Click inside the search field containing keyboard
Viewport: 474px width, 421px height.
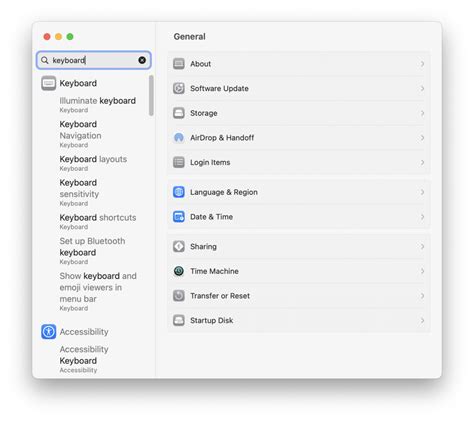click(x=94, y=60)
